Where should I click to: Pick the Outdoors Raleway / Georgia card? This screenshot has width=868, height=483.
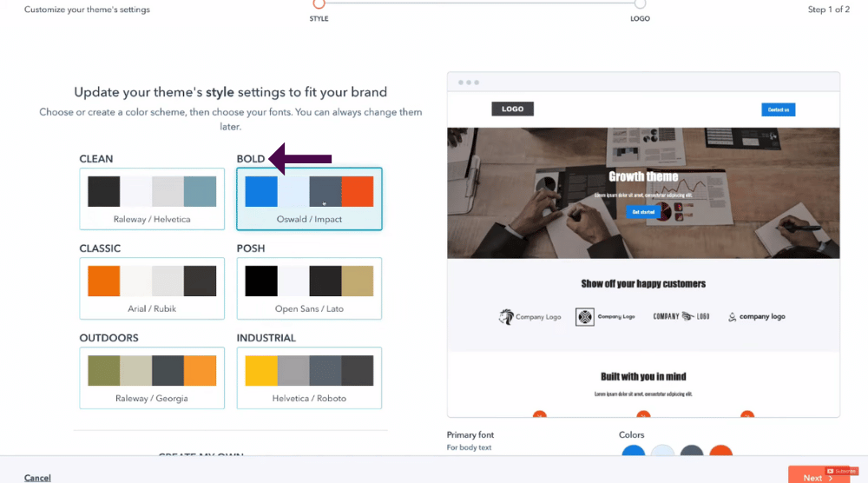pyautogui.click(x=152, y=378)
